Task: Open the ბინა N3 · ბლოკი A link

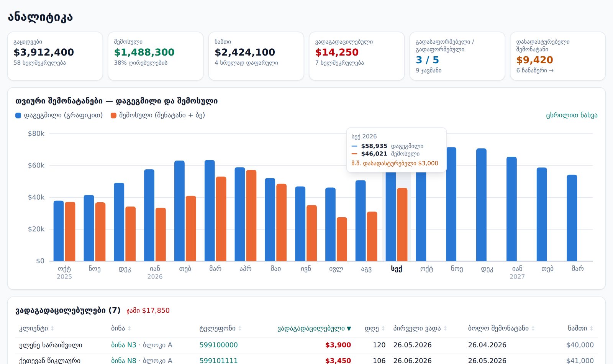Action: click(x=142, y=345)
